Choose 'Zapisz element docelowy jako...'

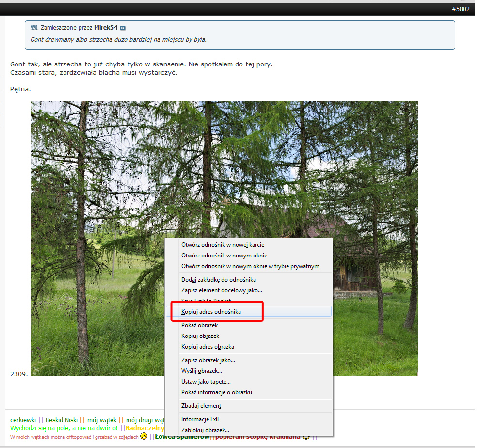[x=222, y=290]
